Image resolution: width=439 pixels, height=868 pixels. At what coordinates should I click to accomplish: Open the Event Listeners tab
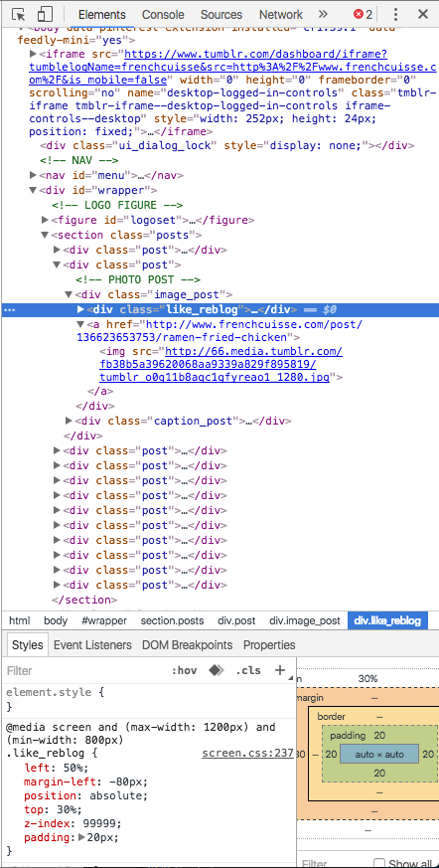pos(93,645)
